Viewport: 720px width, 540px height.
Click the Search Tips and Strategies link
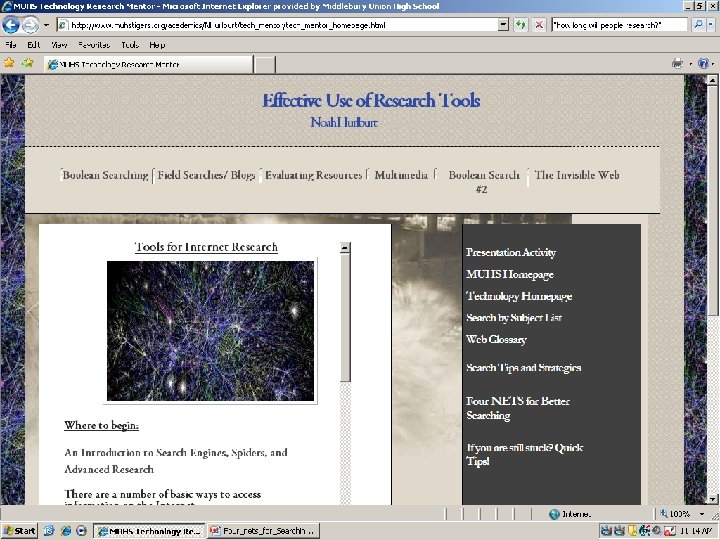click(523, 368)
